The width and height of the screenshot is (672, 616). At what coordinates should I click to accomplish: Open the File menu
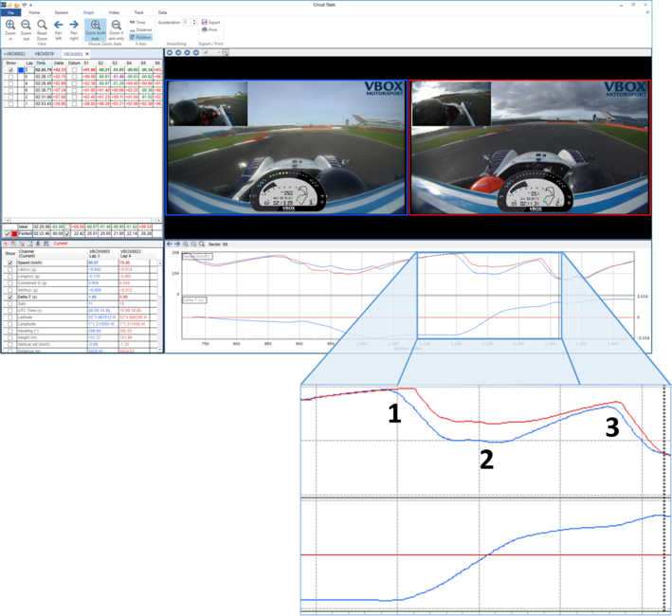10,12
